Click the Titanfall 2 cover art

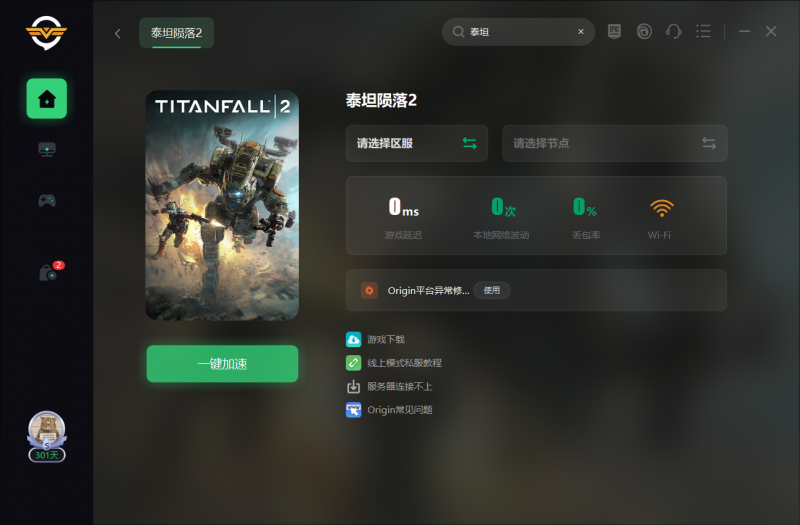222,205
